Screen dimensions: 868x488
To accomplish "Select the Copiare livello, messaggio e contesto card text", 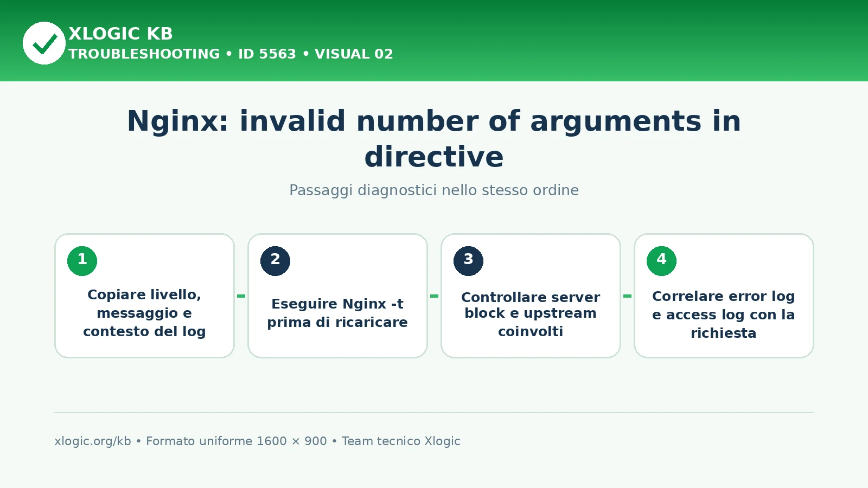I will 144,313.
